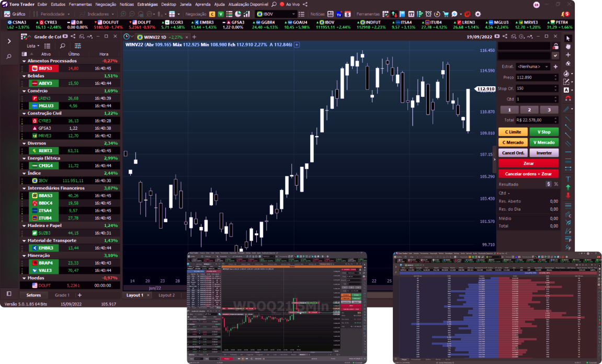The image size is (602, 364).
Task: Switch Resultado to dollar $ display
Action: pyautogui.click(x=548, y=184)
